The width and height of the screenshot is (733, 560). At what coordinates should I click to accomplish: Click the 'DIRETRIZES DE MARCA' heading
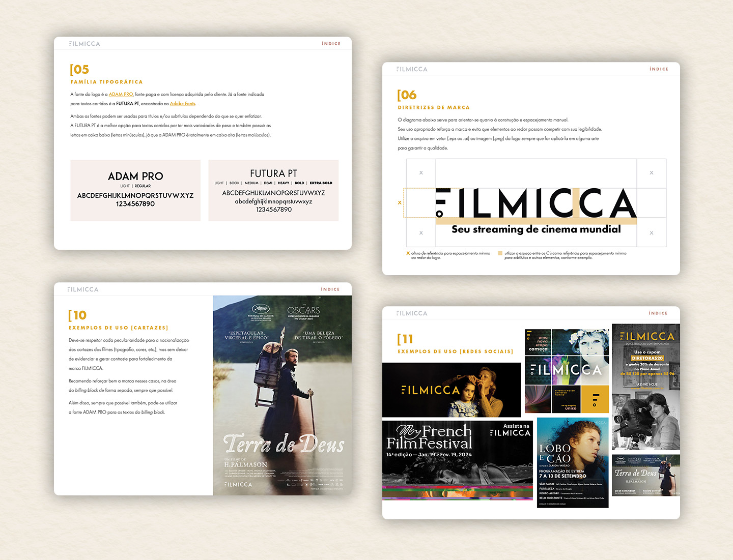pyautogui.click(x=434, y=108)
